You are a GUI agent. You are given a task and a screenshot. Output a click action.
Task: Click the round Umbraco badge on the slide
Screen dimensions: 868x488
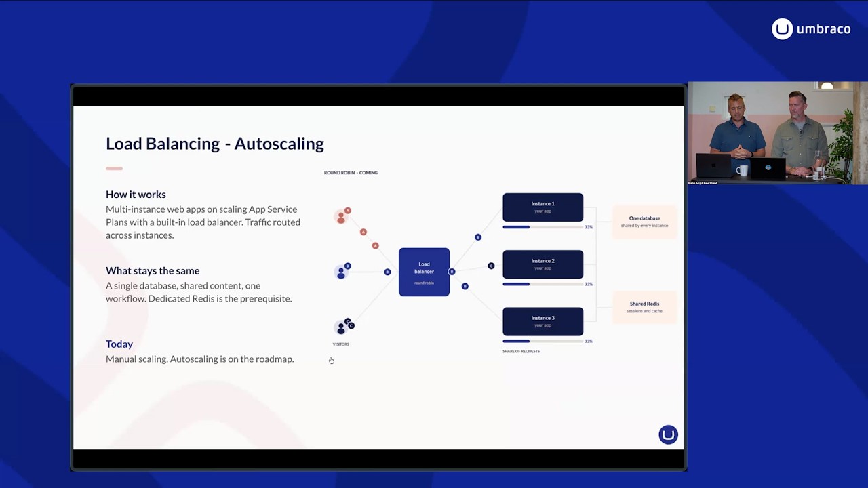point(668,434)
